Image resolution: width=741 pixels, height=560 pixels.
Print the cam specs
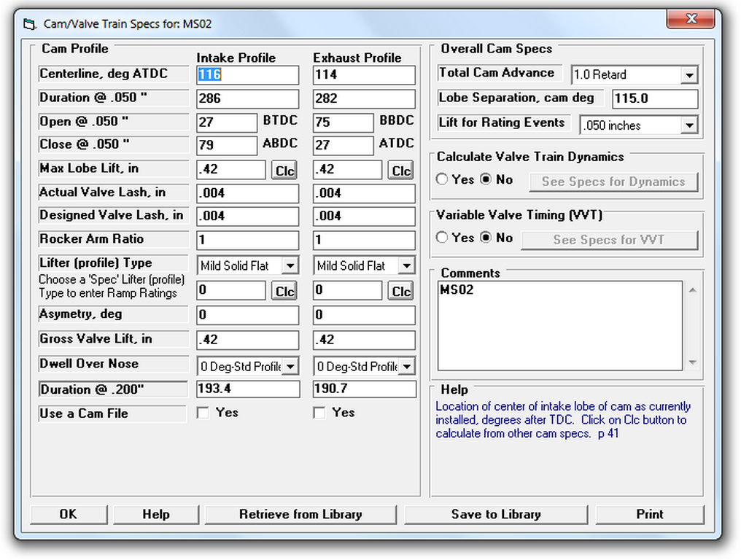(649, 515)
